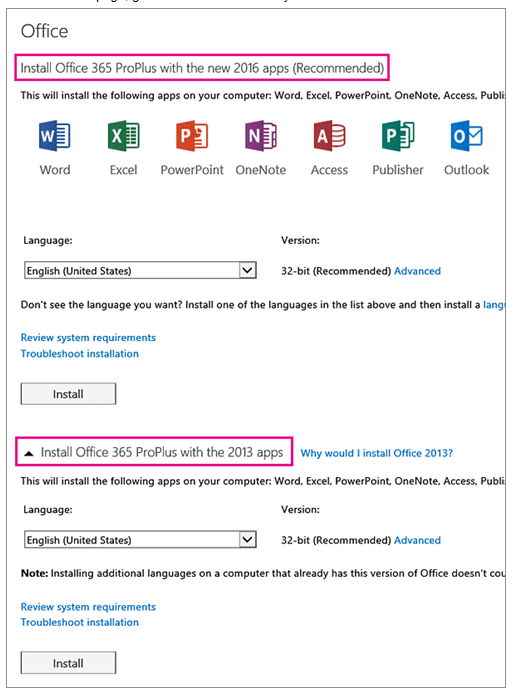Click the 'OneNote' label text
Image resolution: width=513 pixels, height=691 pixels.
click(261, 170)
